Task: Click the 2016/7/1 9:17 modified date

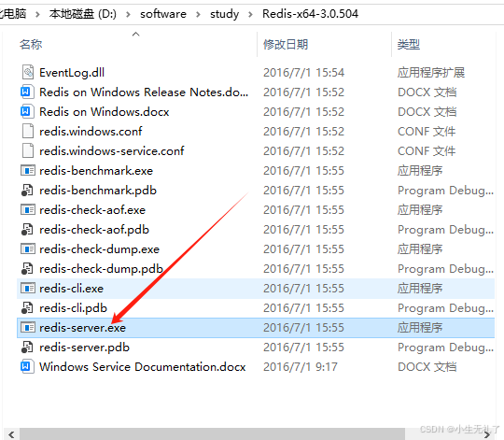Action: [301, 367]
